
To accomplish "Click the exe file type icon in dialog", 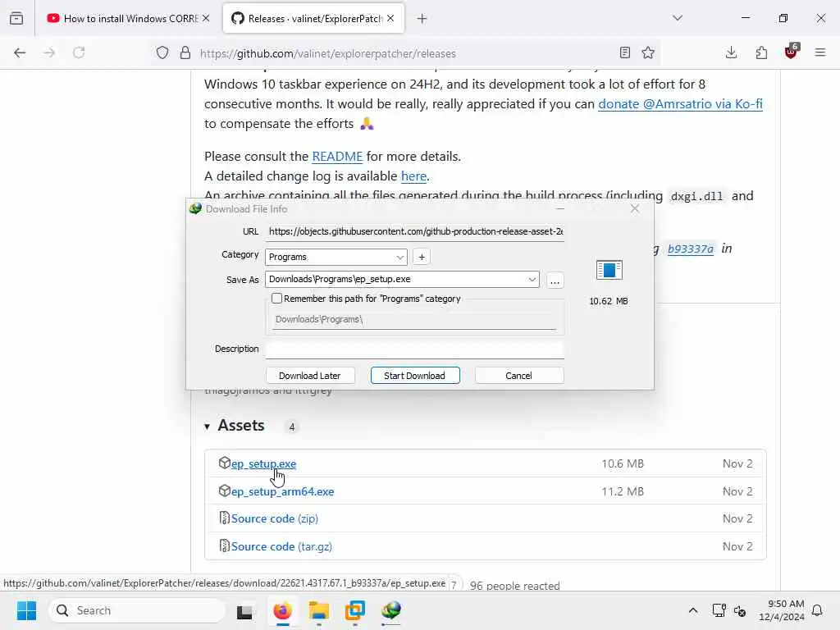I will click(609, 270).
